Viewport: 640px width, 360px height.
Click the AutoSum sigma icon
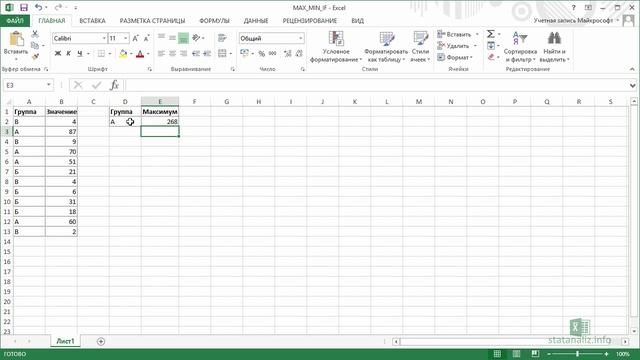(x=491, y=34)
